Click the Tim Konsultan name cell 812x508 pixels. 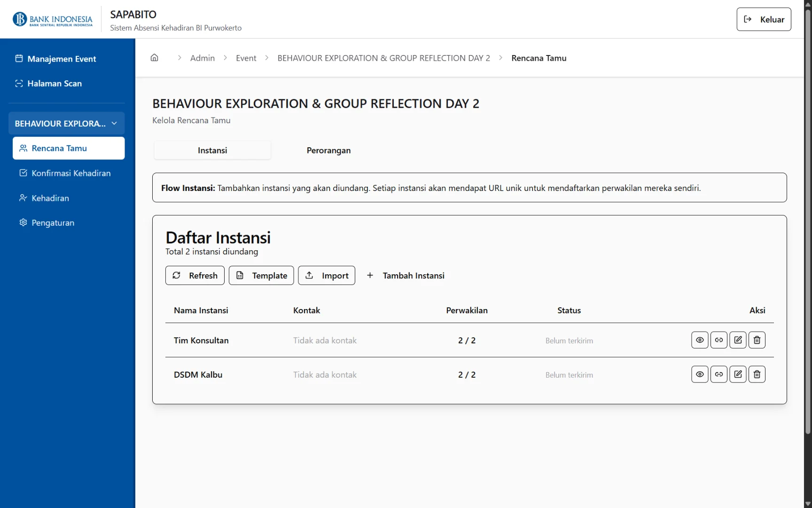point(201,340)
